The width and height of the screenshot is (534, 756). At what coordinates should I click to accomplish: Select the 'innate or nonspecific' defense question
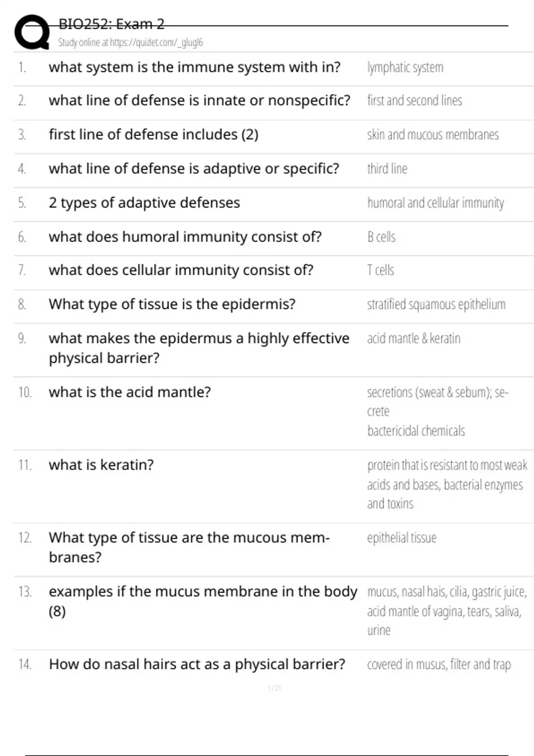(x=199, y=101)
